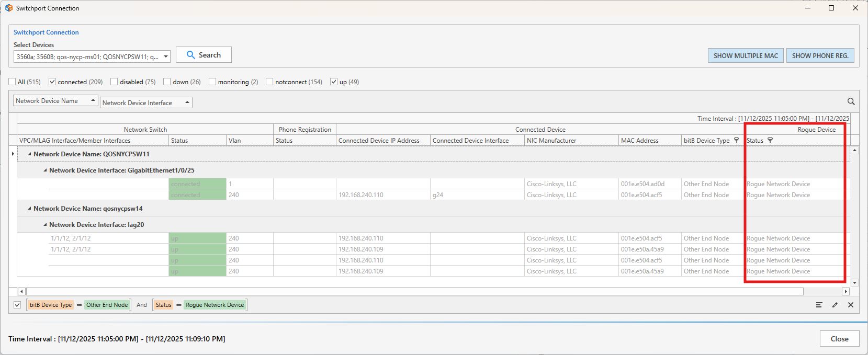Open the grid search panel magnifier icon
The image size is (868, 355).
[851, 101]
